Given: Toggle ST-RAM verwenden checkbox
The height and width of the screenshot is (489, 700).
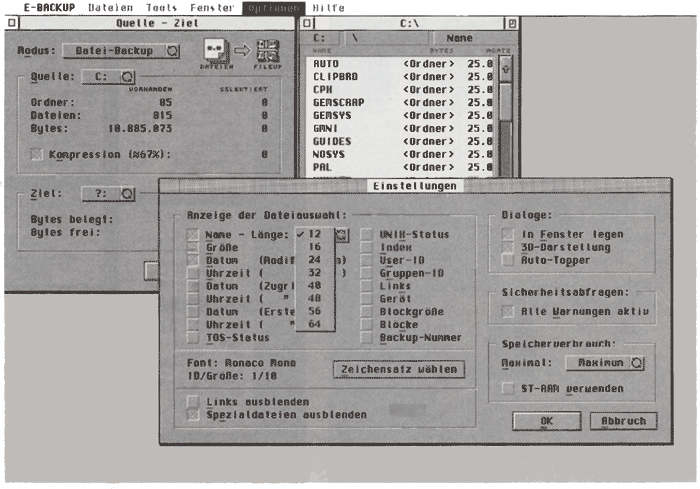Looking at the screenshot, I should click(507, 388).
